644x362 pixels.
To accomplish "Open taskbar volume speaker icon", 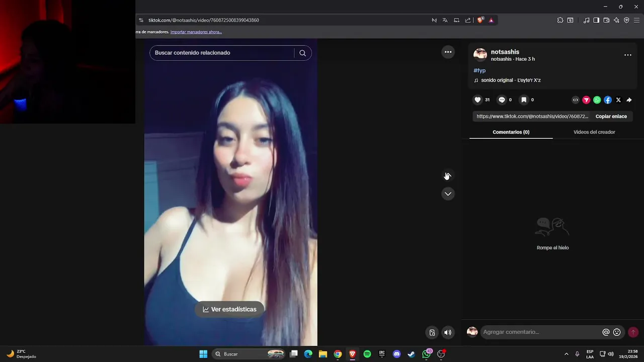I will [x=611, y=354].
